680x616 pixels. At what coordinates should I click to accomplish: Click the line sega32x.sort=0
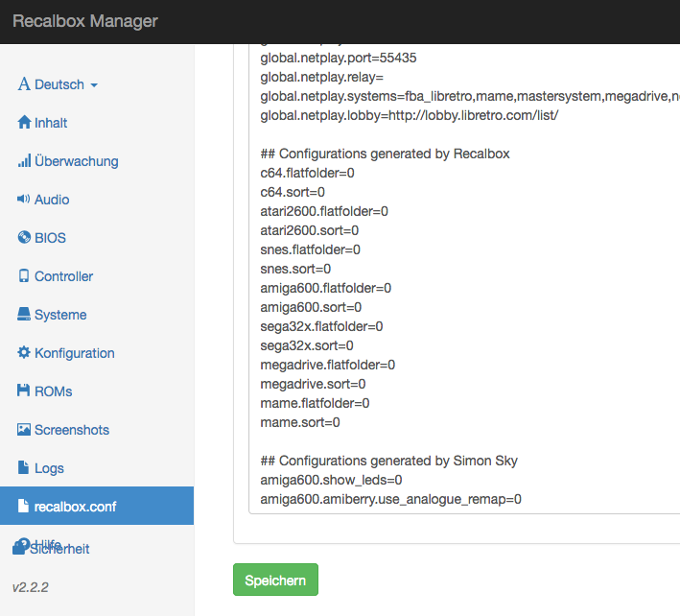click(x=307, y=345)
